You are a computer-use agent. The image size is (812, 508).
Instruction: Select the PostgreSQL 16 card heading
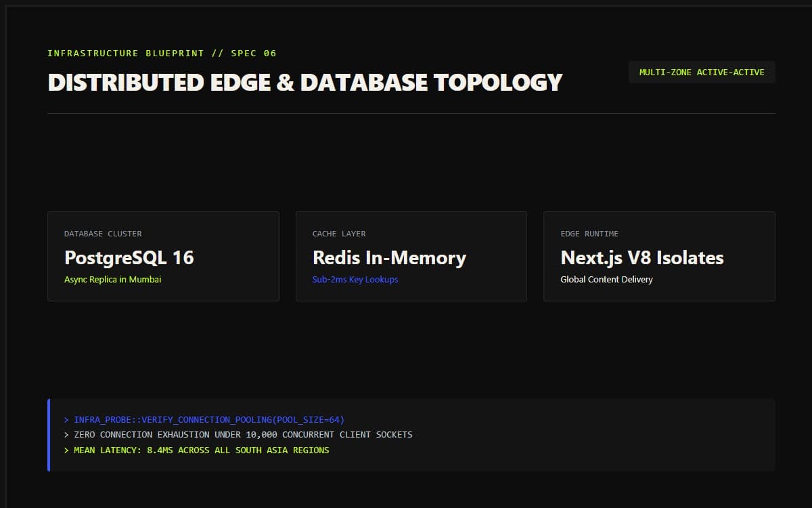[x=129, y=257]
